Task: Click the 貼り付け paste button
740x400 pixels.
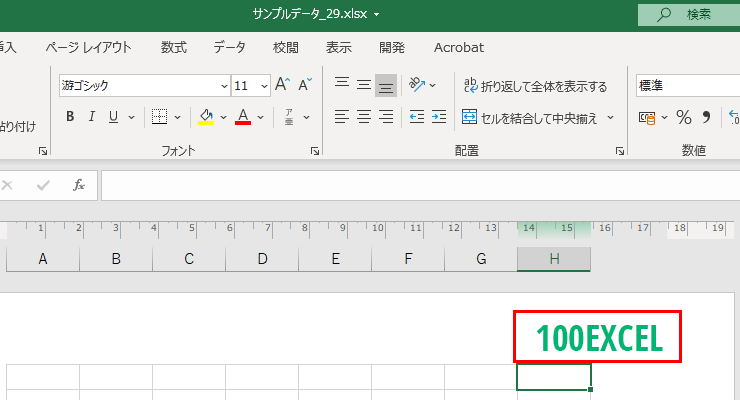Action: click(x=17, y=126)
